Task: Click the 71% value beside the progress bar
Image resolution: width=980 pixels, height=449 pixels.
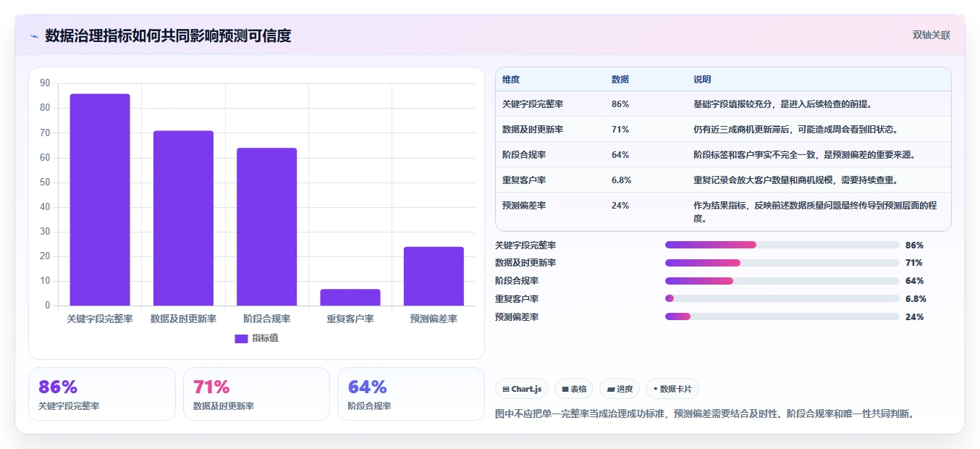Action: pos(914,263)
